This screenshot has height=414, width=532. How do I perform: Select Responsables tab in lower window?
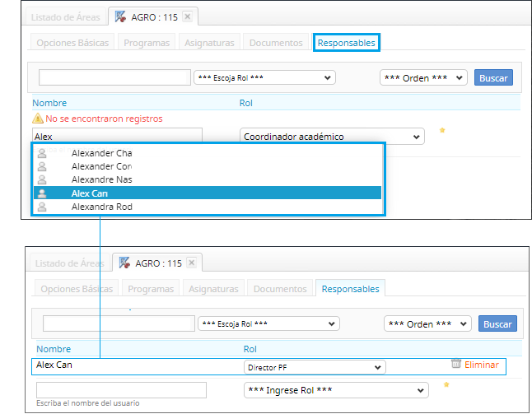coord(351,289)
